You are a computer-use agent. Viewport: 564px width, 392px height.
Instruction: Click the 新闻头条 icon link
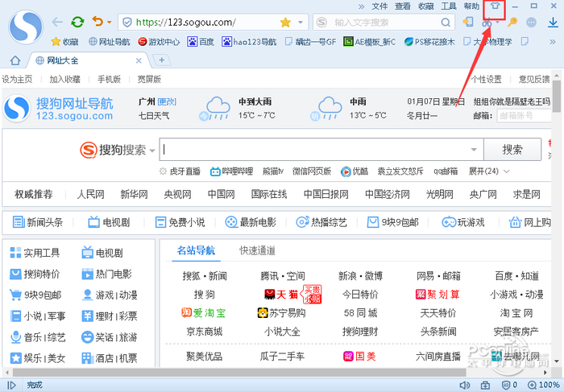pos(38,222)
